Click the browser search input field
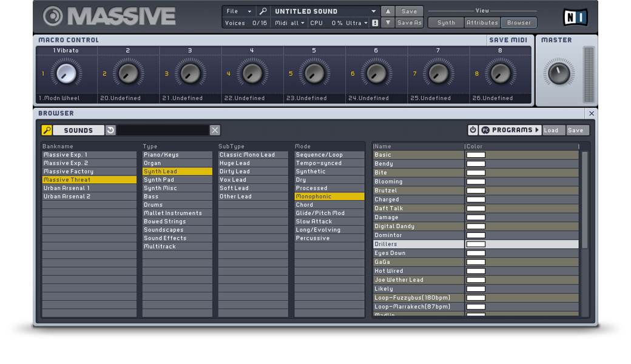The image size is (631, 364). (x=163, y=130)
